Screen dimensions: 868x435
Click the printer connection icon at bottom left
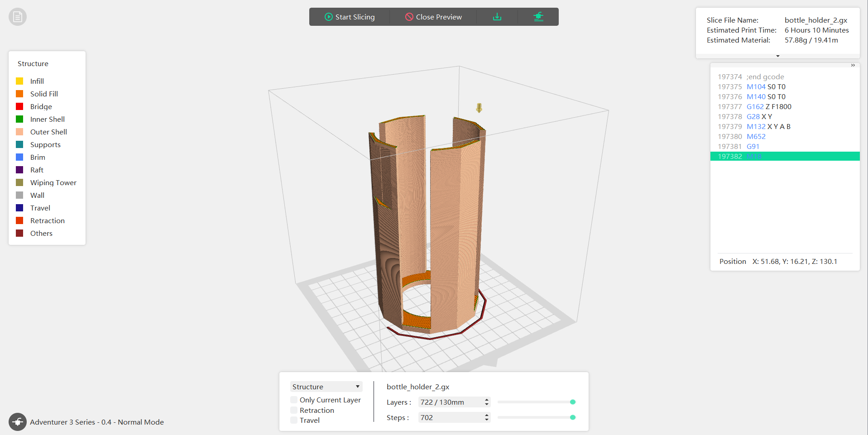pos(18,422)
